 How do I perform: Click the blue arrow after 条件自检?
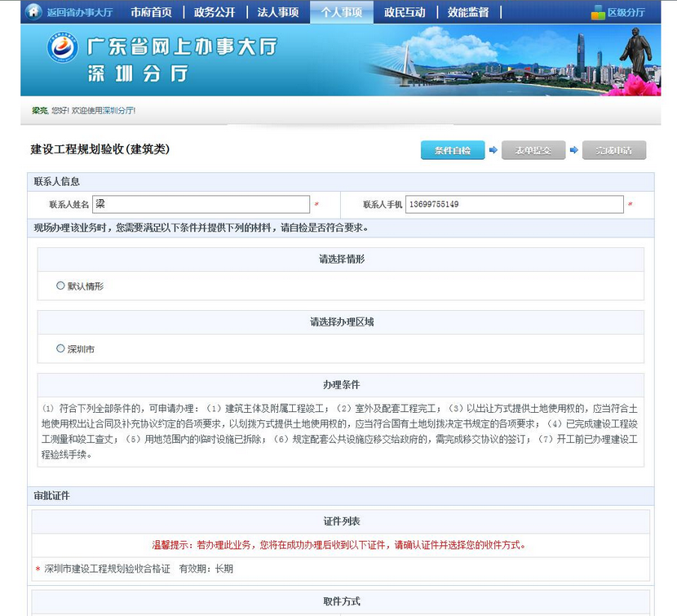pos(493,150)
